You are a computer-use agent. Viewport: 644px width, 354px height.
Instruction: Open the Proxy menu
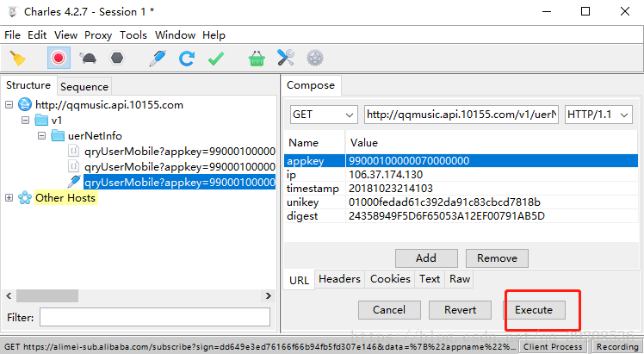[98, 35]
